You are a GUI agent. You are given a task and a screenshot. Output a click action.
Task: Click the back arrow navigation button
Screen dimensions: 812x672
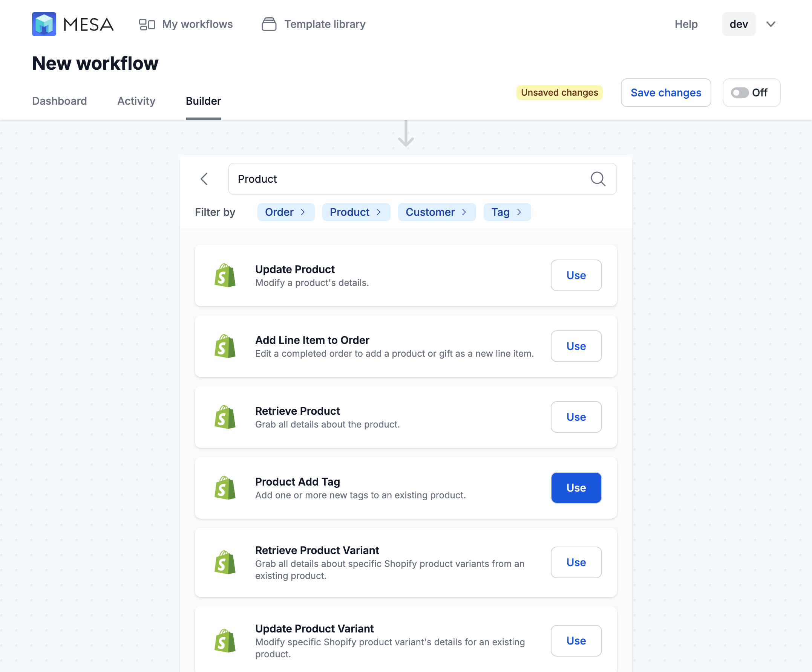205,179
